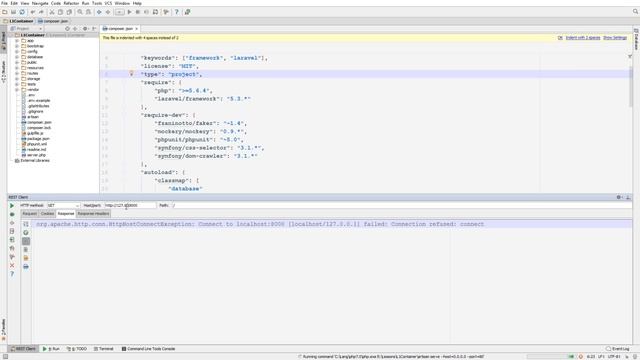This screenshot has height=360, width=640.
Task: Click the main toolbar Run play icon
Action: (x=129, y=12)
